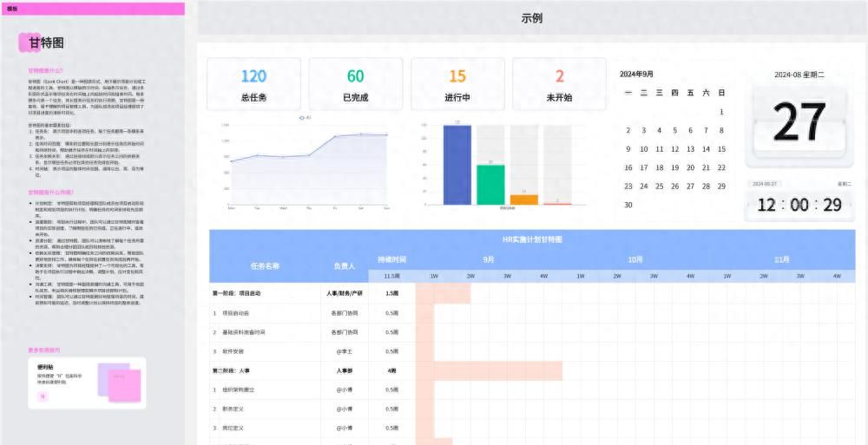The height and width of the screenshot is (445, 868).
Task: Click the 日 weekday header in calendar
Action: tap(721, 93)
